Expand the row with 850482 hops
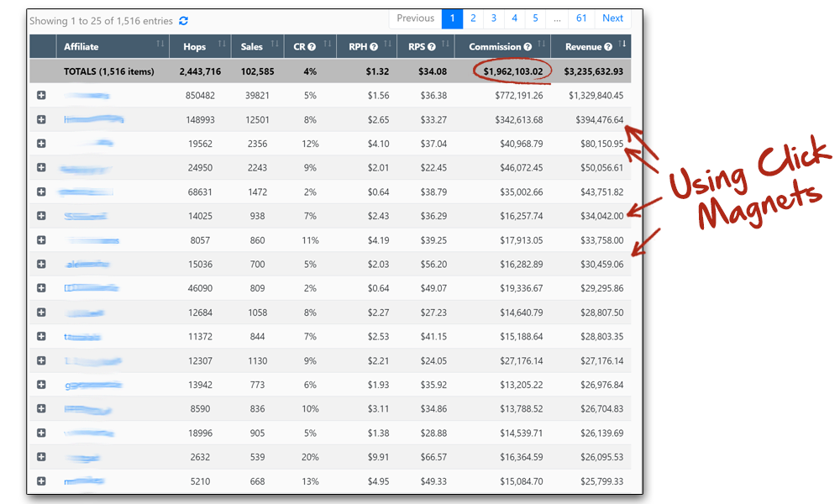This screenshot has height=504, width=840. pyautogui.click(x=41, y=95)
